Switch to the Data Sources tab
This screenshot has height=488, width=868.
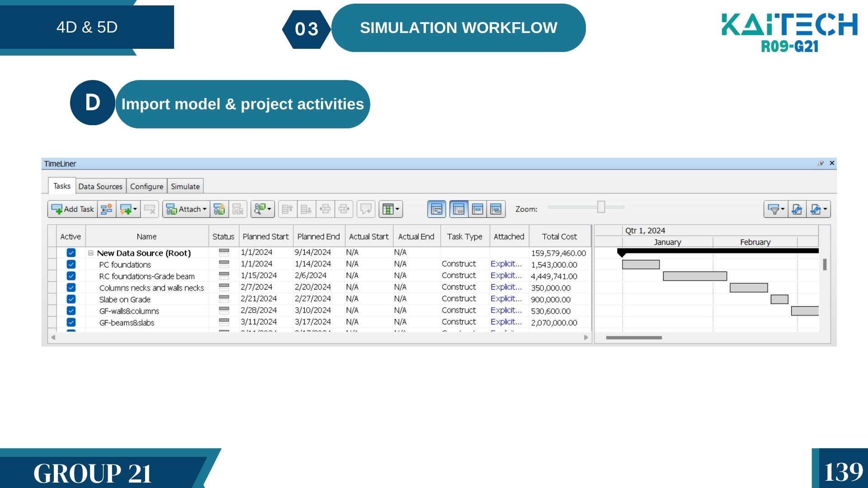pyautogui.click(x=100, y=186)
